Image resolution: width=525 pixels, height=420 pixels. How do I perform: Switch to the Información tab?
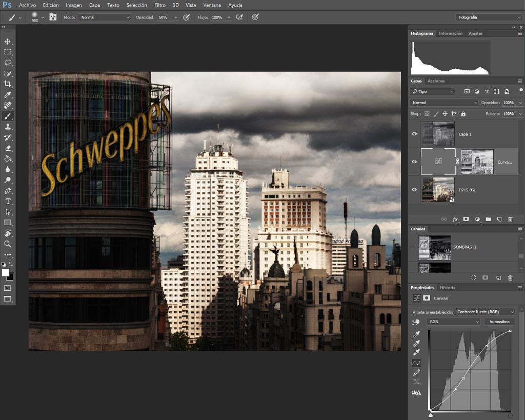click(451, 33)
